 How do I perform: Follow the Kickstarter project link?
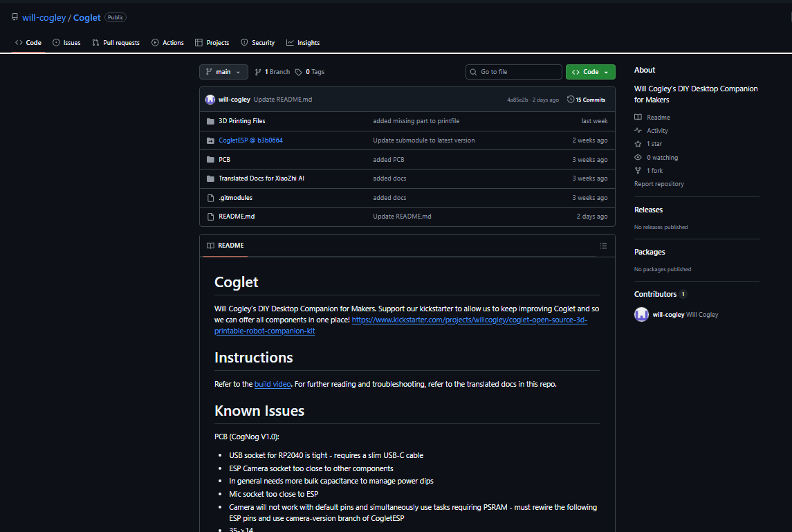coord(401,325)
